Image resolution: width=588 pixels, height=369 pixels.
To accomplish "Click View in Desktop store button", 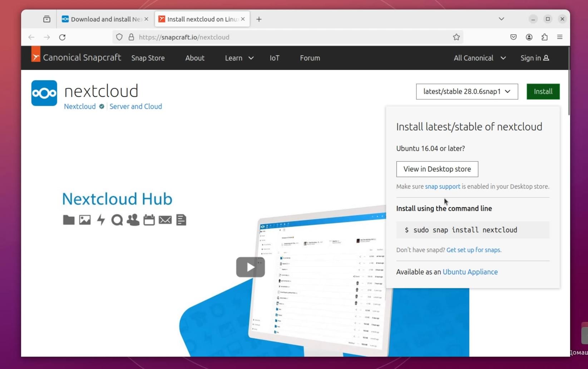I will [x=437, y=169].
